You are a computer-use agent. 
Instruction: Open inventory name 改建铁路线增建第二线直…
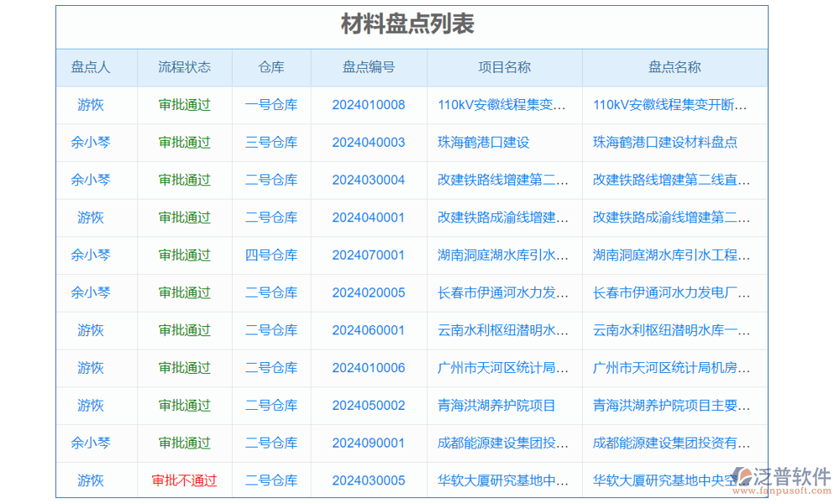tap(672, 180)
